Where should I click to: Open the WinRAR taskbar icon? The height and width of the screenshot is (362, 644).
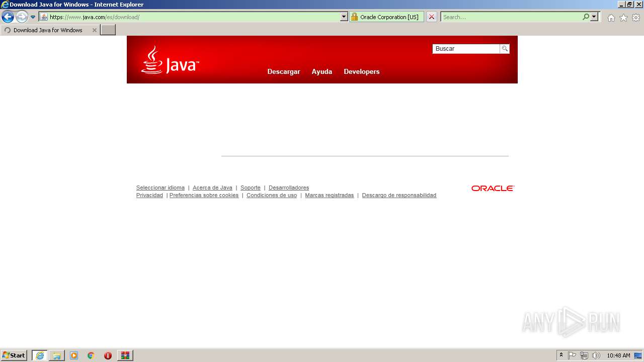125,355
